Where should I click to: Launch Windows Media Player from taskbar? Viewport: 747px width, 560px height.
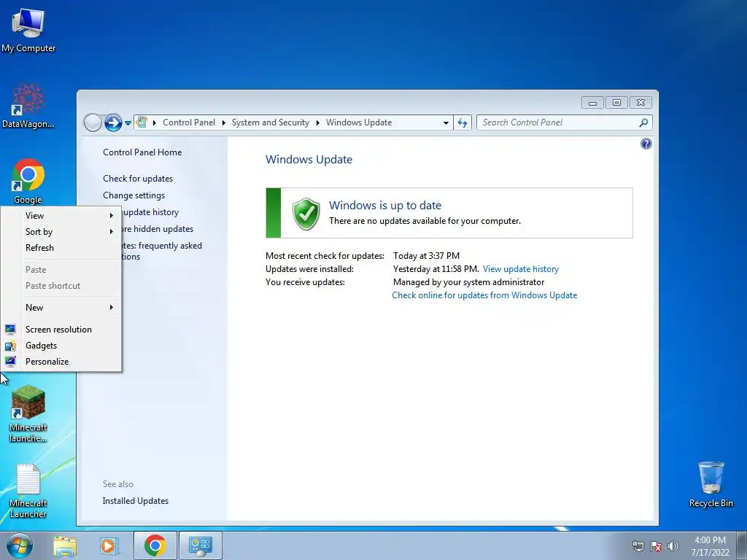[109, 545]
